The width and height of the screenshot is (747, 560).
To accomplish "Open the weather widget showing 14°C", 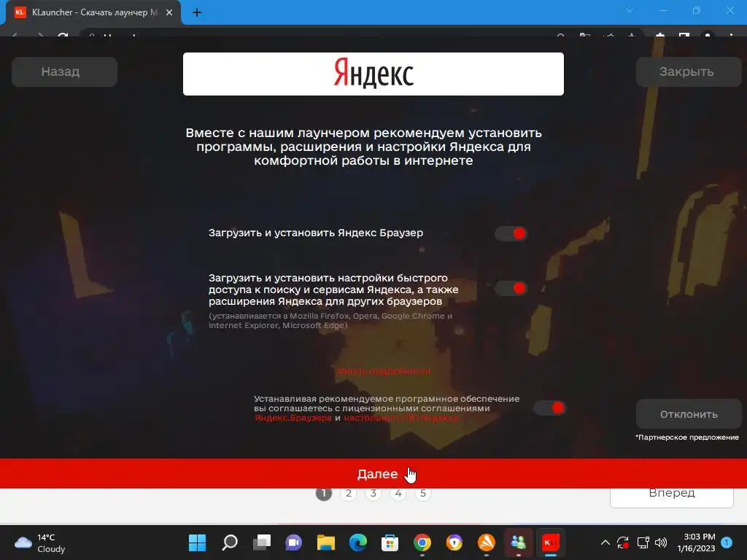I will point(40,542).
